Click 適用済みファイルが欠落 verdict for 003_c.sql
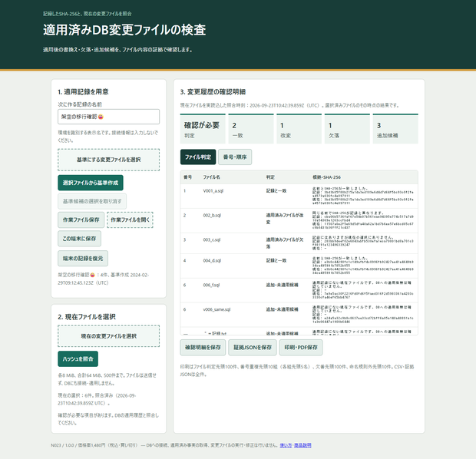This screenshot has height=459, width=476. (x=284, y=243)
